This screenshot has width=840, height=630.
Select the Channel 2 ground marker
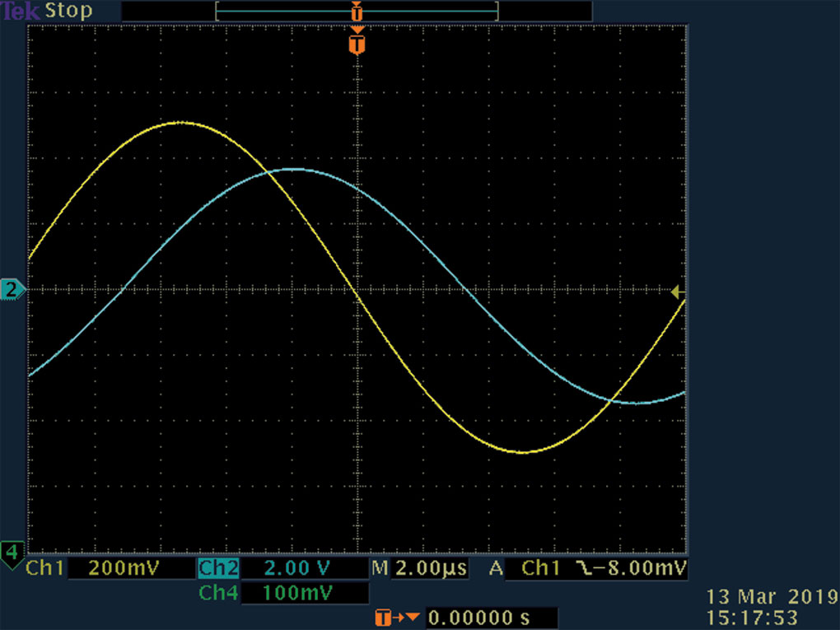[12, 290]
